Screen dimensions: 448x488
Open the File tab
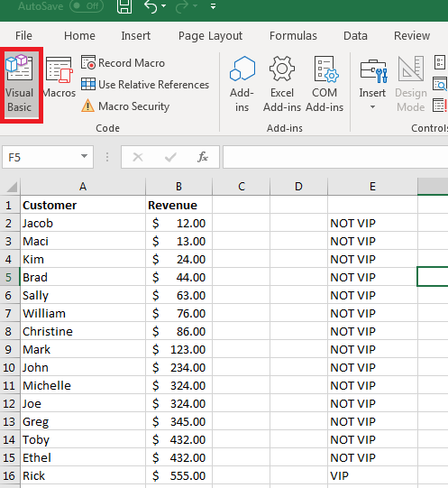click(x=23, y=36)
